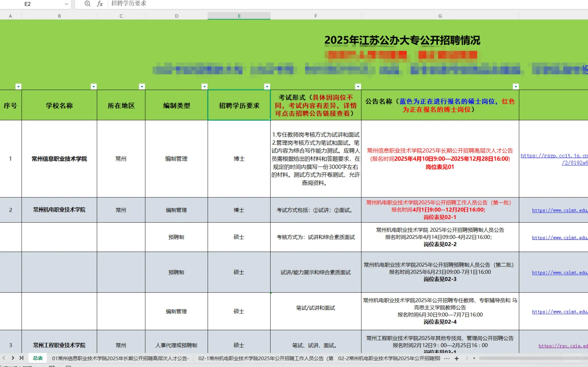The width and height of the screenshot is (588, 367).
Task: Open the rsc.czie link for 常州工程职业技术学院
Action: click(563, 346)
